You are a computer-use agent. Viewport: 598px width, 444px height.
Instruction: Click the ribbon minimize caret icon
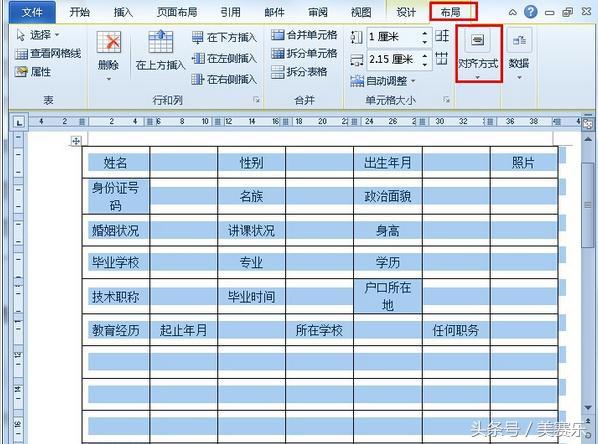(512, 12)
